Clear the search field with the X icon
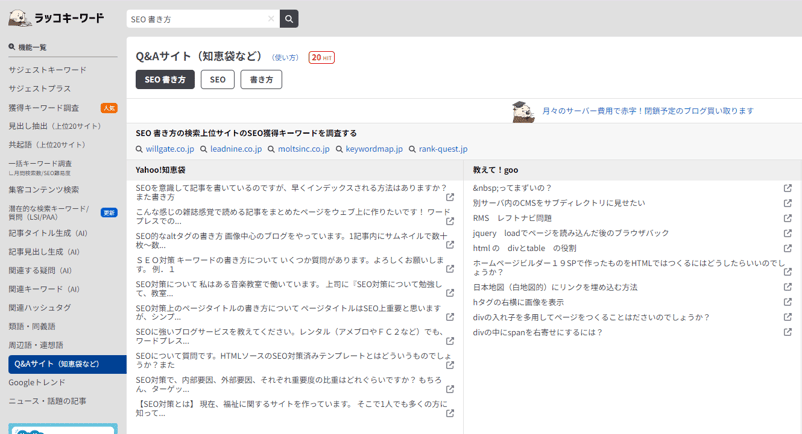This screenshot has width=802, height=434. coord(271,19)
